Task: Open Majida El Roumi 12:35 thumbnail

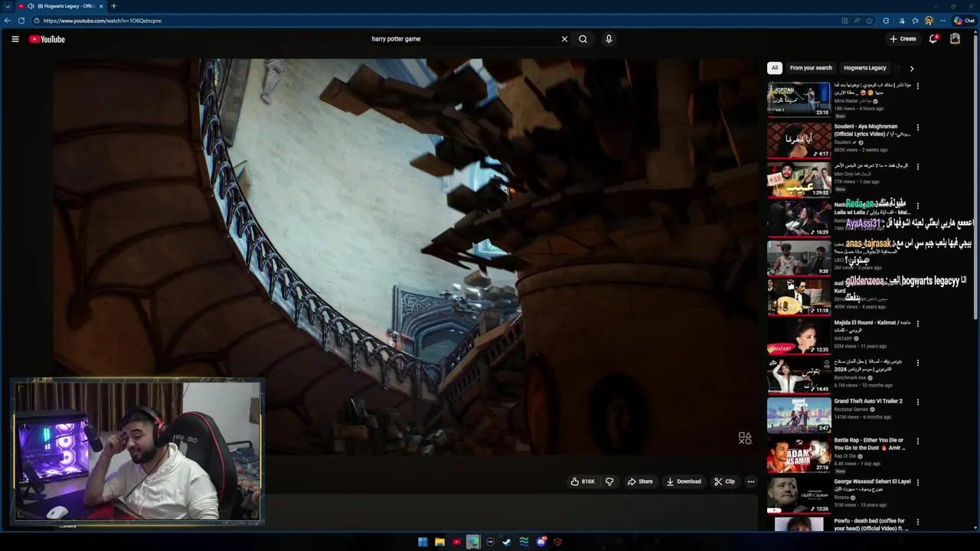Action: (799, 336)
